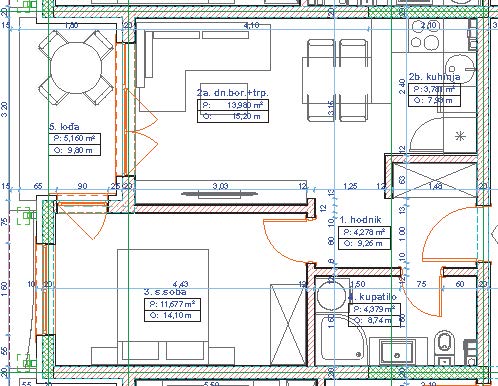Select the TV unit on the living room wall
This screenshot has height=386, width=498.
point(220,193)
